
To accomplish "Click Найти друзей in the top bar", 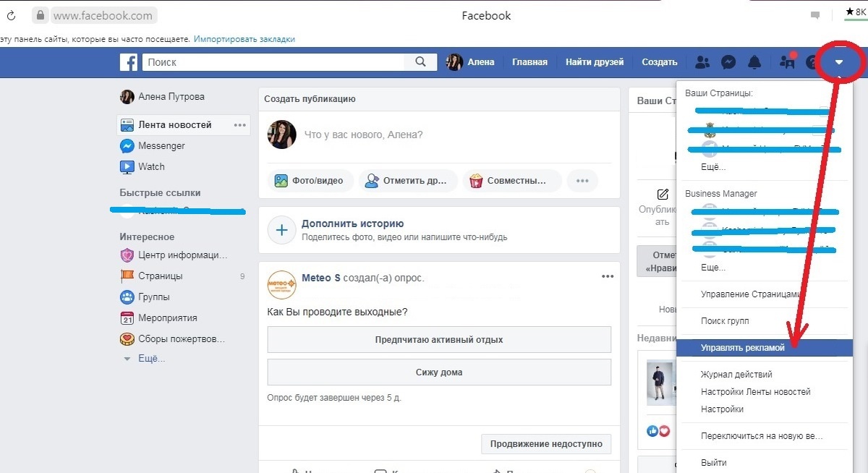I will pyautogui.click(x=595, y=62).
